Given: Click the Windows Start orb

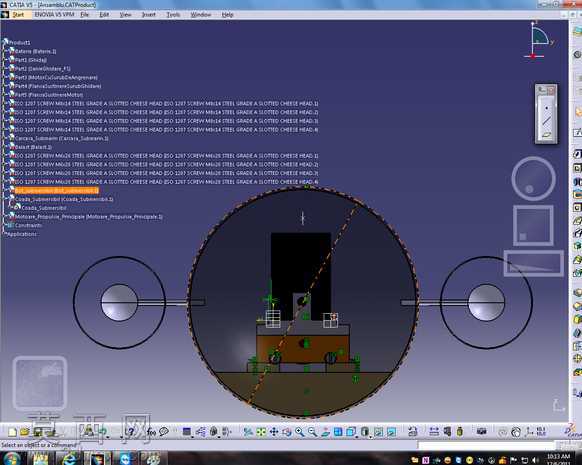Looking at the screenshot, I should click(x=12, y=458).
